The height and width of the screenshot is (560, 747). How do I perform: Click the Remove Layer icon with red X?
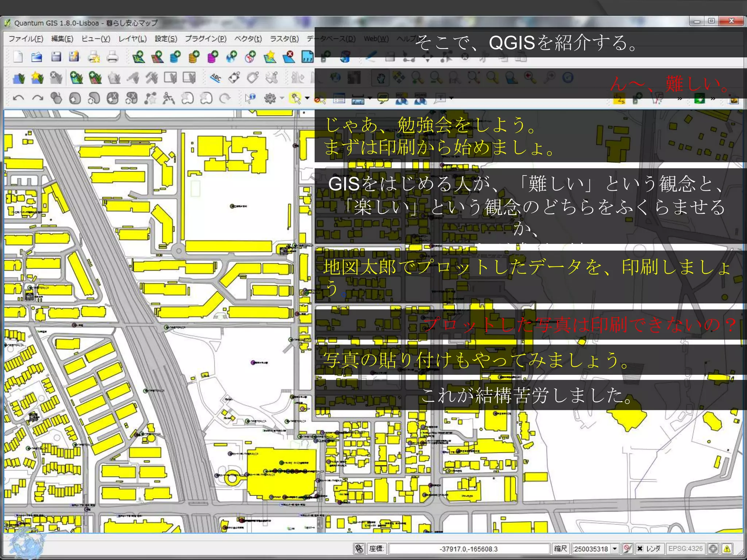[x=289, y=57]
